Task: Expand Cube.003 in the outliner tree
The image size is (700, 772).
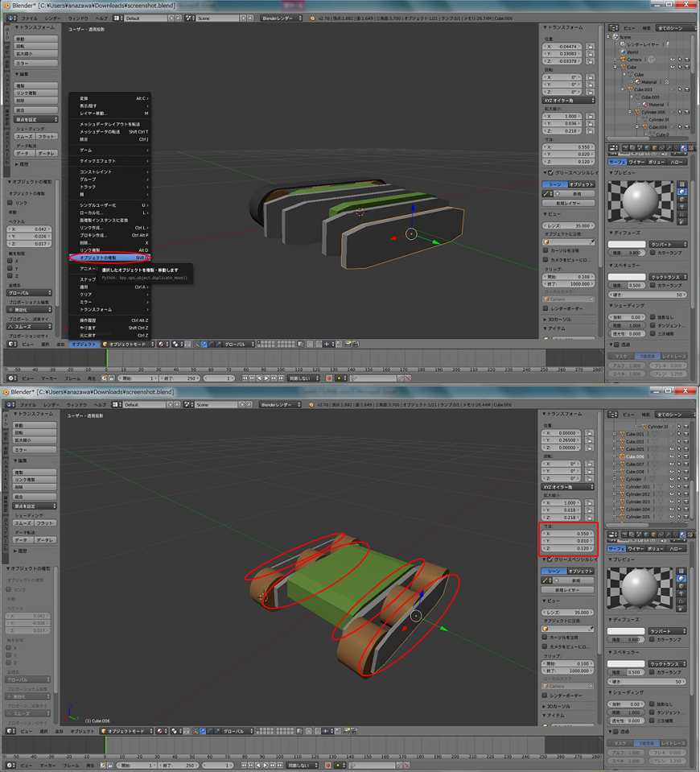Action: pos(622,89)
